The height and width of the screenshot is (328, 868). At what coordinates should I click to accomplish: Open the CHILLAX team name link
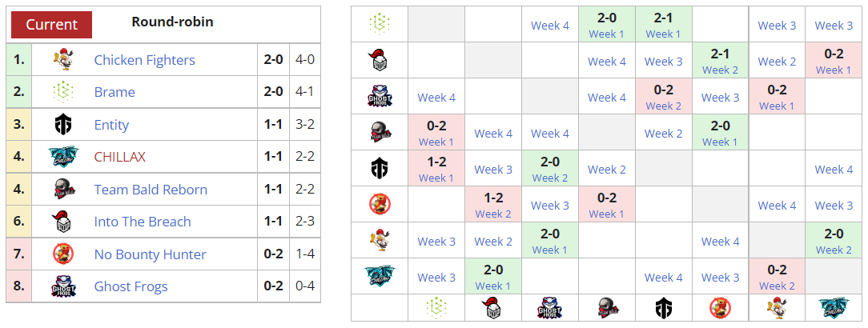click(120, 157)
